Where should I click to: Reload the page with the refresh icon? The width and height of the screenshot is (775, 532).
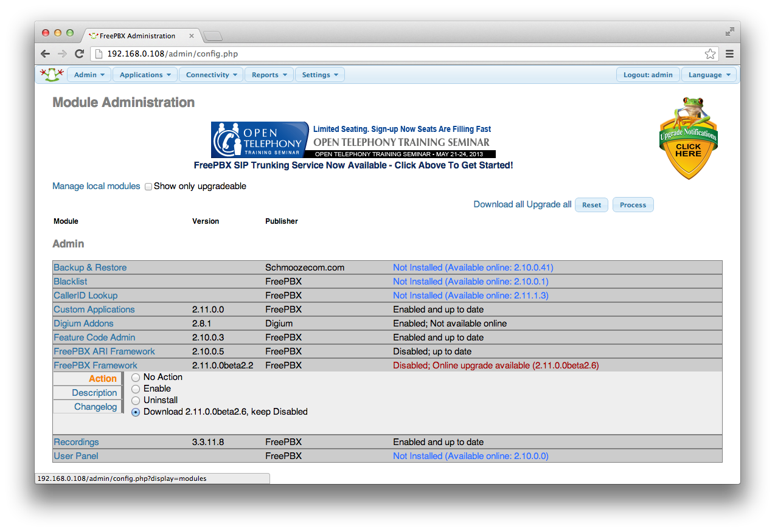pyautogui.click(x=79, y=54)
